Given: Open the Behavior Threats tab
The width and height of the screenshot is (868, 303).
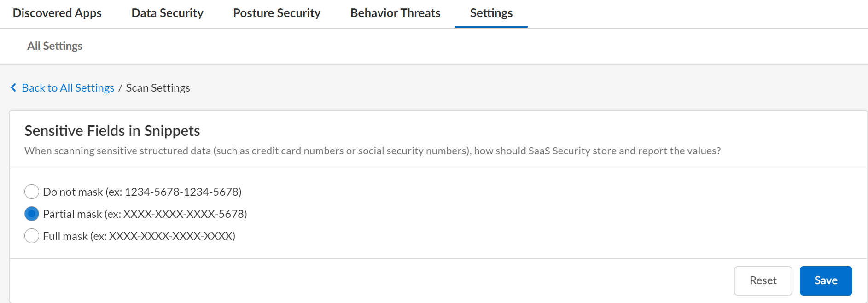Looking at the screenshot, I should 395,13.
